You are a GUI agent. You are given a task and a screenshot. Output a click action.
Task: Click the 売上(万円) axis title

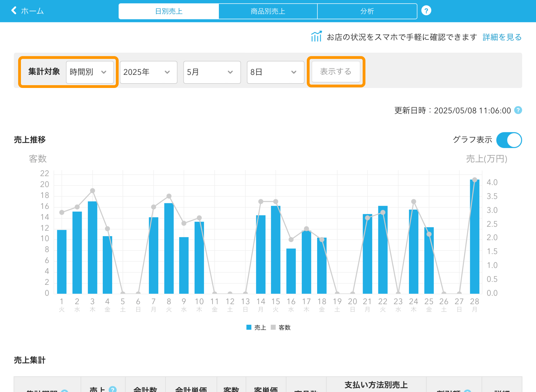click(487, 159)
